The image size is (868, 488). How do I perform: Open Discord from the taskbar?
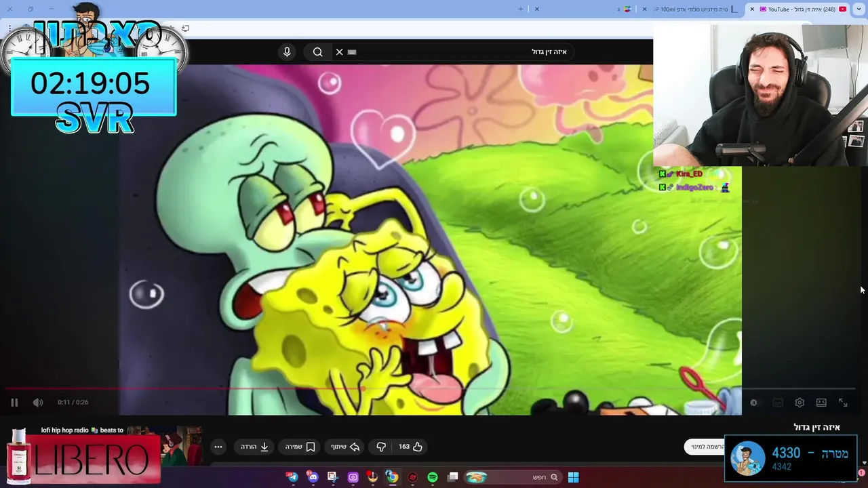(313, 477)
